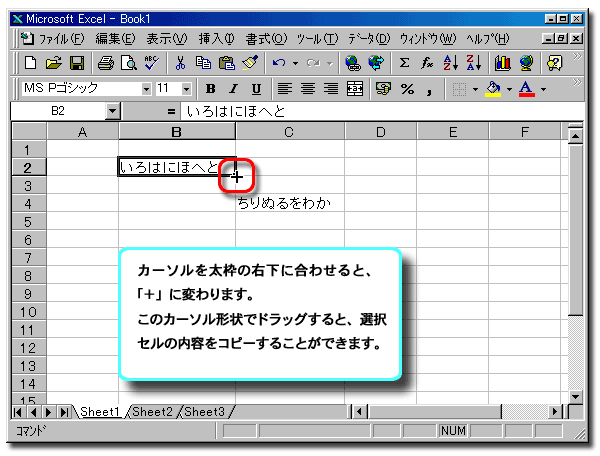Open the font size dropdown arrow
This screenshot has width=600, height=456.
point(186,89)
